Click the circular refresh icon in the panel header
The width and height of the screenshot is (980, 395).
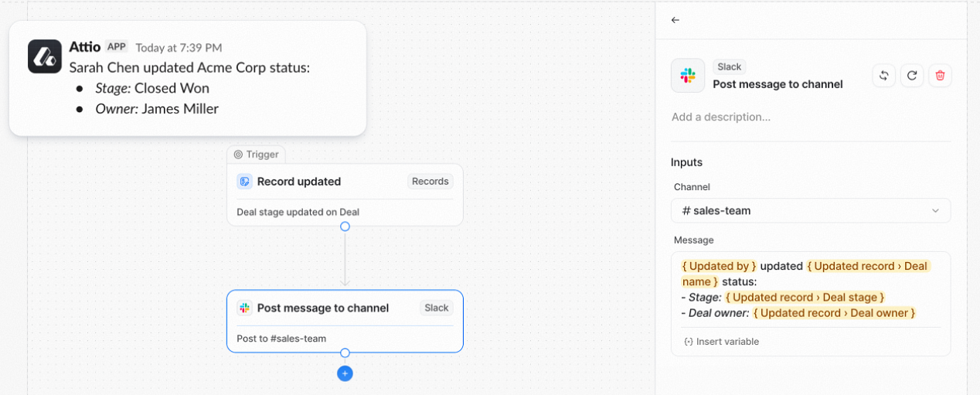point(912,75)
